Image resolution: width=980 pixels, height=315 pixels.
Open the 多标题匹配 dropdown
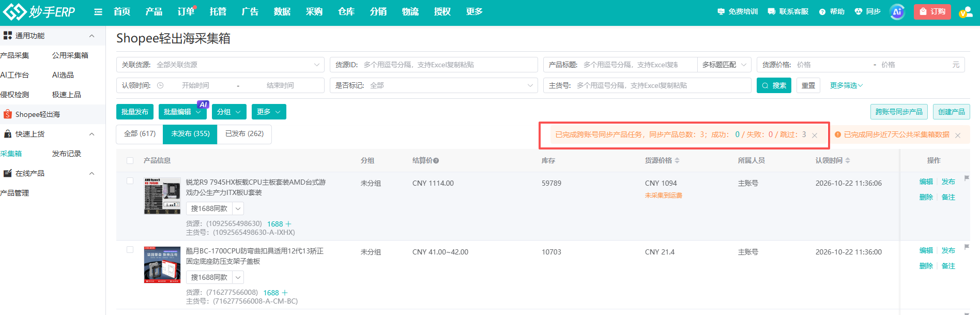(x=724, y=65)
